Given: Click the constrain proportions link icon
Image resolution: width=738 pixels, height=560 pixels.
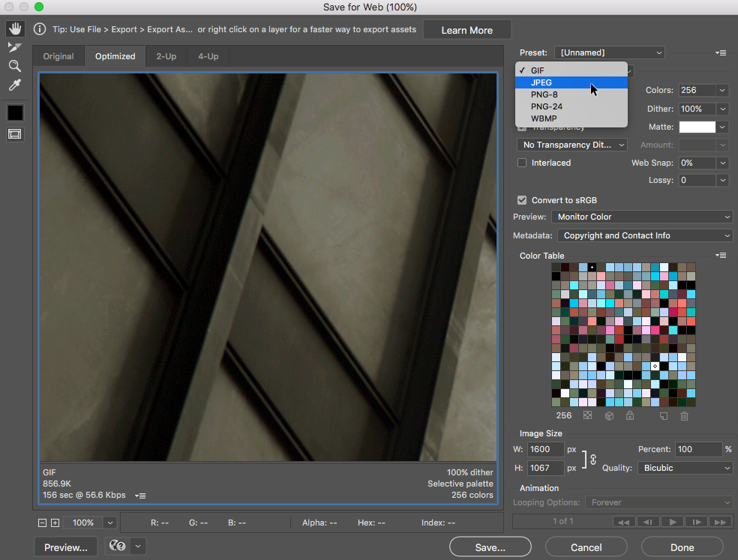Looking at the screenshot, I should 592,459.
